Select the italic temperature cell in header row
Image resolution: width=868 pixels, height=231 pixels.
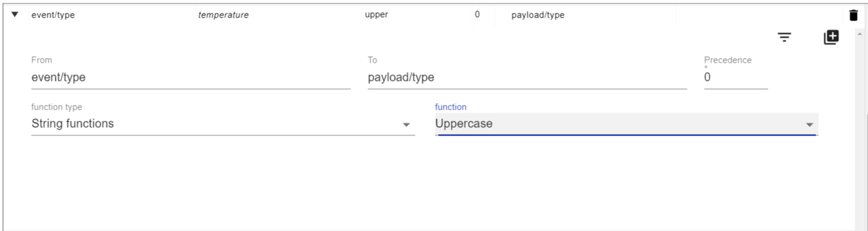(223, 15)
